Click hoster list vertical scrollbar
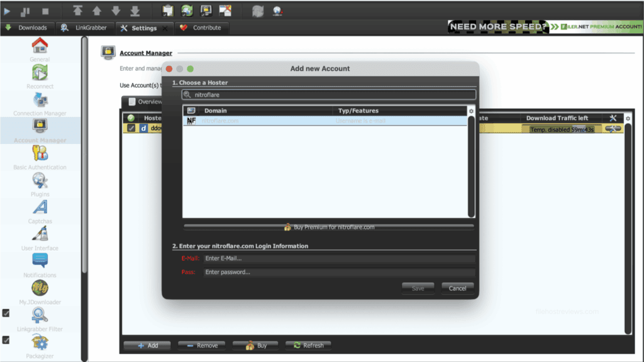This screenshot has height=362, width=644. point(471,166)
